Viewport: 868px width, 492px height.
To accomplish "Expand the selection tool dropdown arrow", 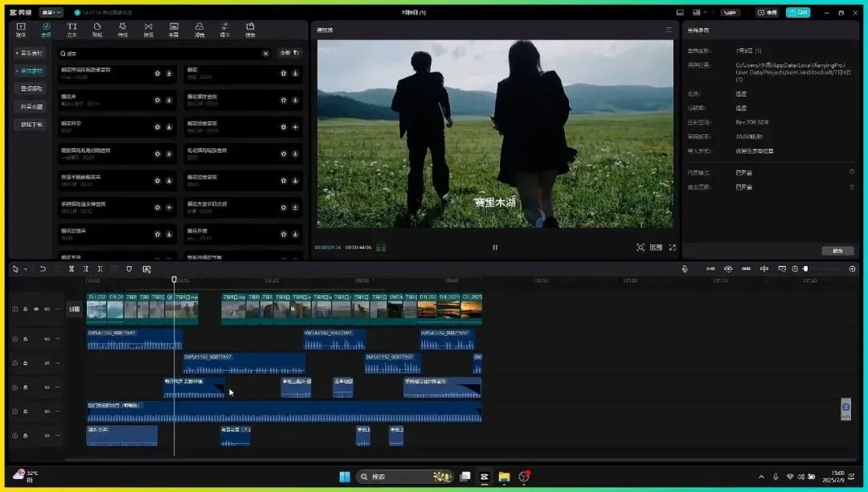I will point(26,269).
